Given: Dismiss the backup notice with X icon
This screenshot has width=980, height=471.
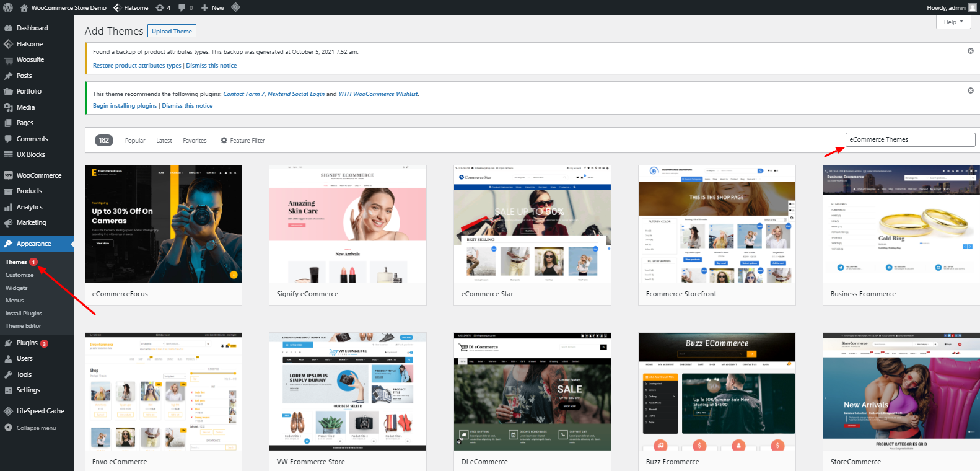Looking at the screenshot, I should click(971, 51).
